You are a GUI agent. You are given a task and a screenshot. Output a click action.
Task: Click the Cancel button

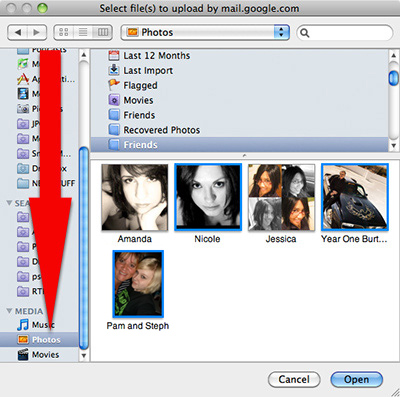point(294,379)
